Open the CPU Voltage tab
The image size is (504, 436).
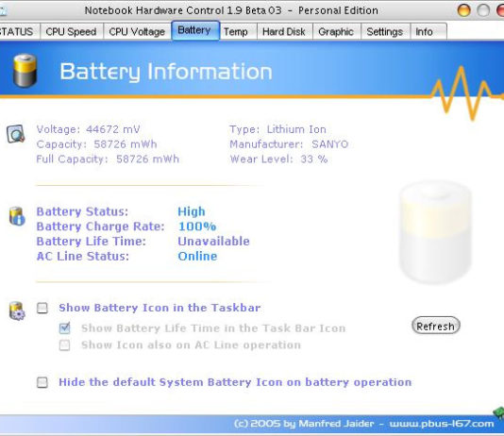(137, 32)
